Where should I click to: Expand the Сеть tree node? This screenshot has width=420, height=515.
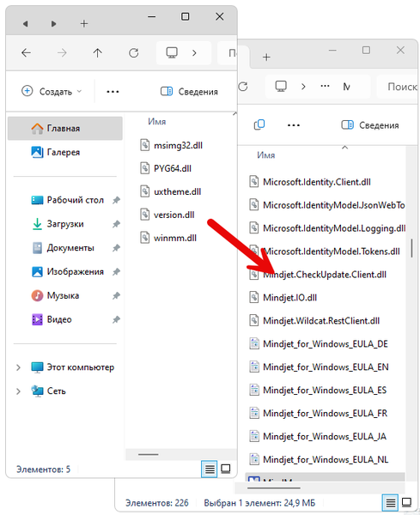click(18, 391)
